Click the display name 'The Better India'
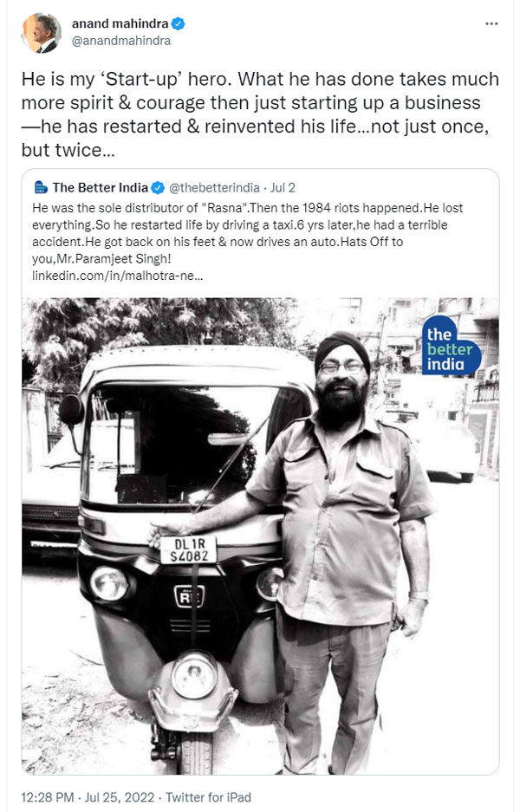This screenshot has height=812, width=520. point(95,185)
